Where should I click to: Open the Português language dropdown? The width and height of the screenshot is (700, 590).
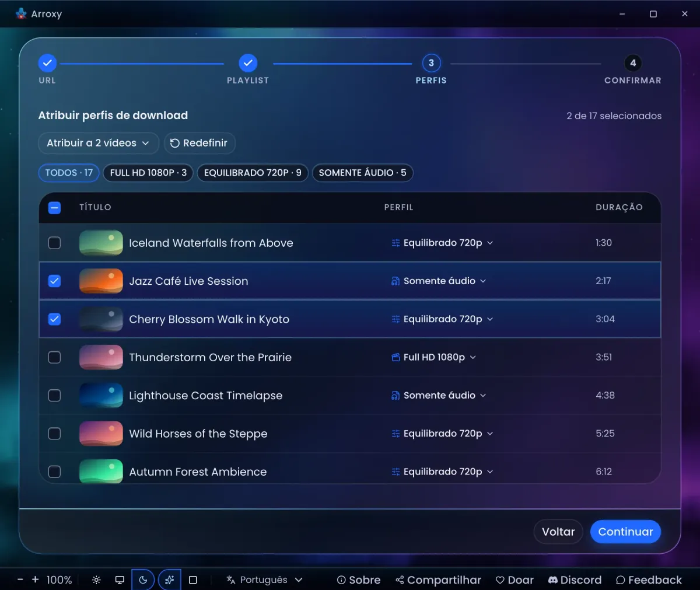click(x=265, y=580)
